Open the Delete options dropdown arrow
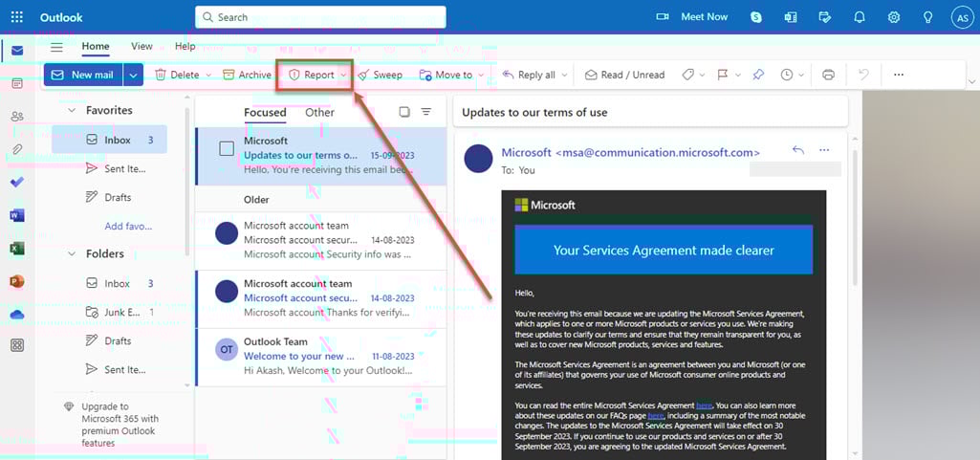 (208, 75)
